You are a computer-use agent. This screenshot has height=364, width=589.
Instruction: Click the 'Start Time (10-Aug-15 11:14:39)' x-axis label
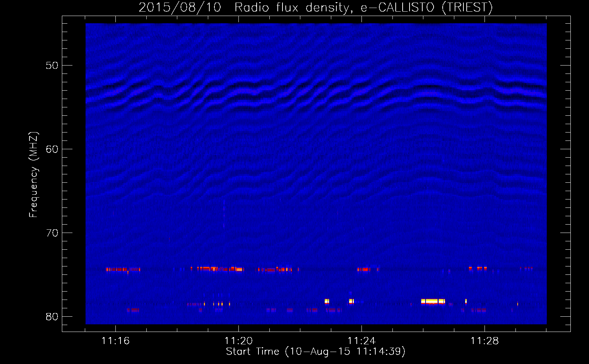(x=316, y=352)
